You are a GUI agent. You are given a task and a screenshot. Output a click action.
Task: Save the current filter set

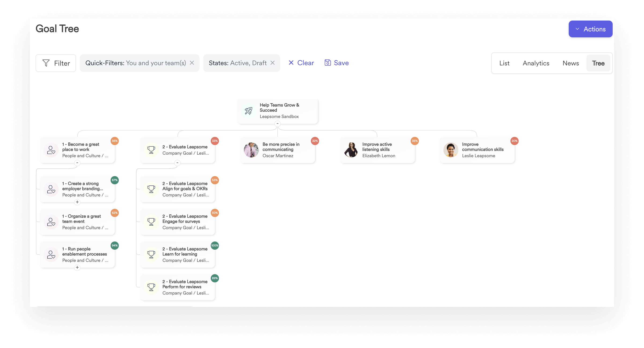click(336, 63)
